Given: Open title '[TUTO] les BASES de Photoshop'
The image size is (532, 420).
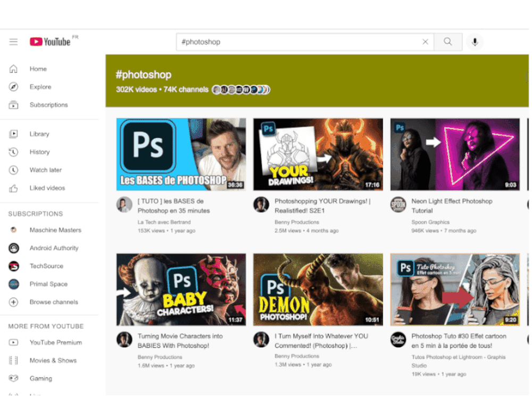Looking at the screenshot, I should click(174, 206).
